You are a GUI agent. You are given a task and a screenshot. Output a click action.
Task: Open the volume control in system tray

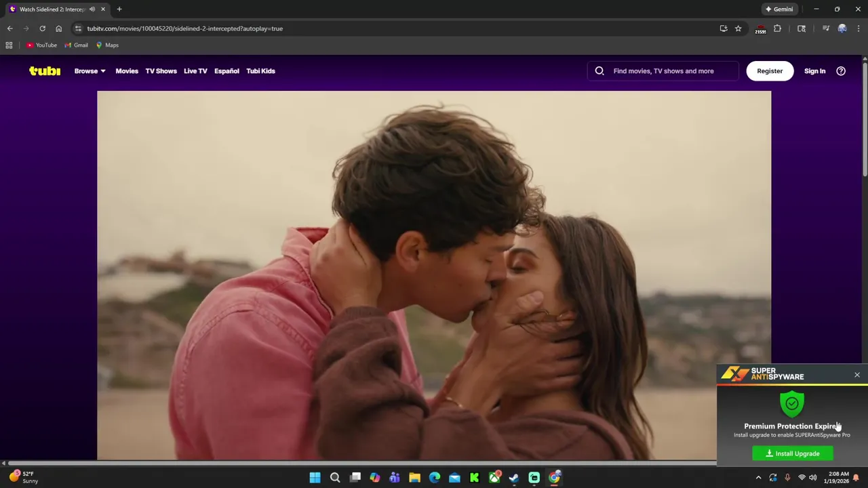pos(813,478)
